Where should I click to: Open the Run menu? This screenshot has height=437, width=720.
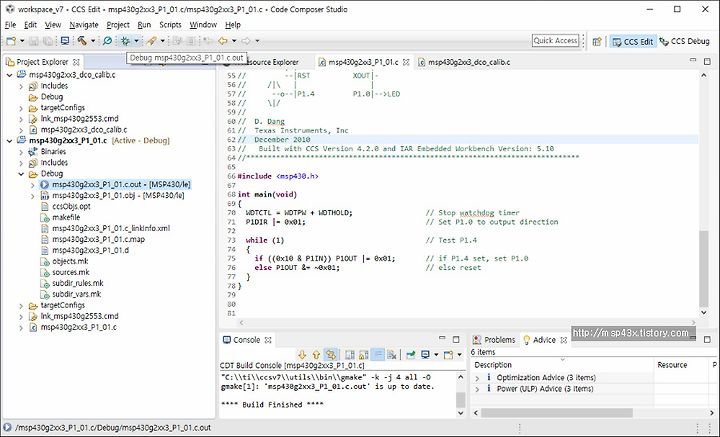144,25
